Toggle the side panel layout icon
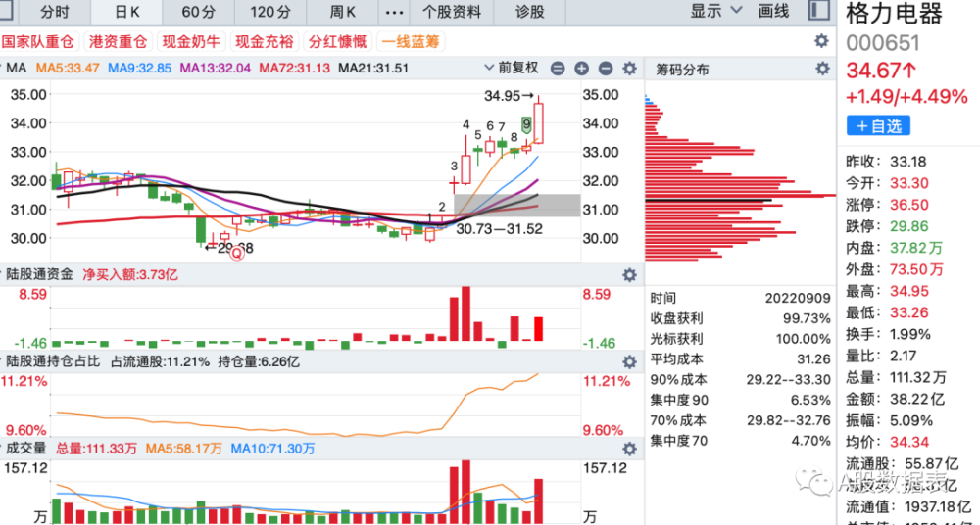 817,11
